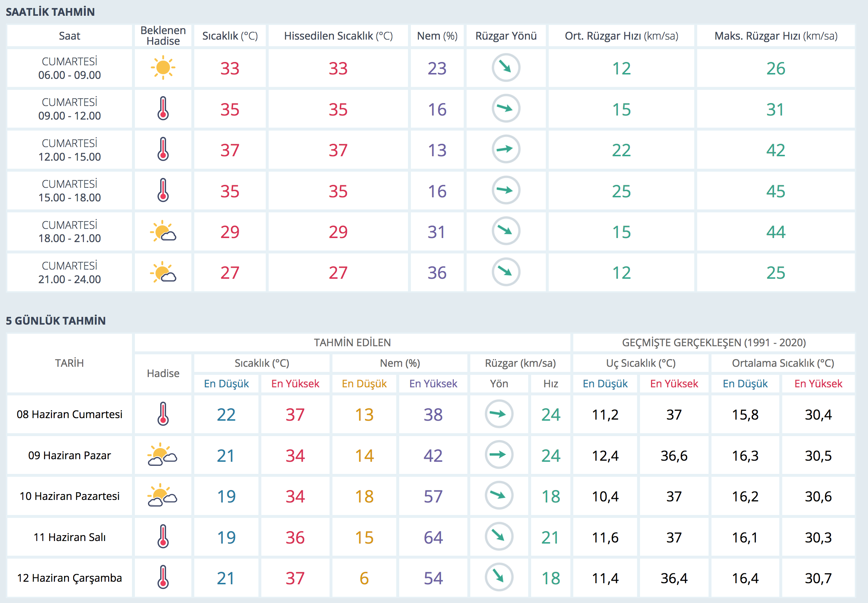
Task: Click the Rüzgar Yönü column header
Action: coord(505,36)
